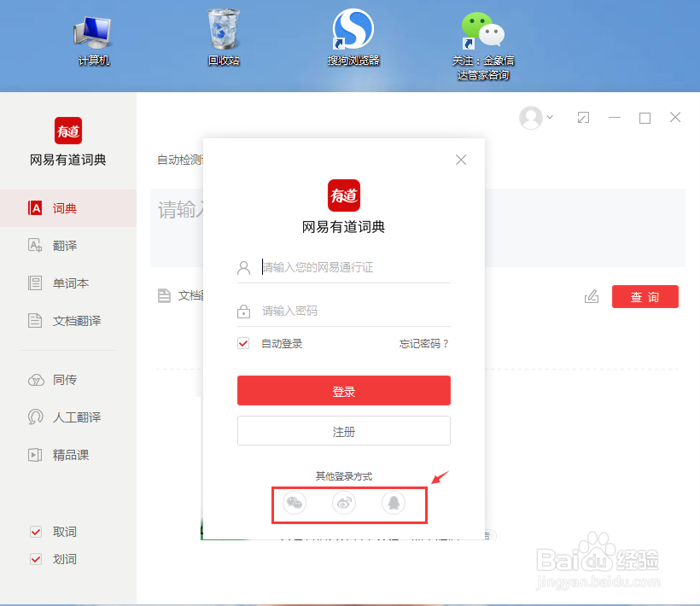Open the 同传 sidebar item
This screenshot has height=606, width=700.
[68, 380]
